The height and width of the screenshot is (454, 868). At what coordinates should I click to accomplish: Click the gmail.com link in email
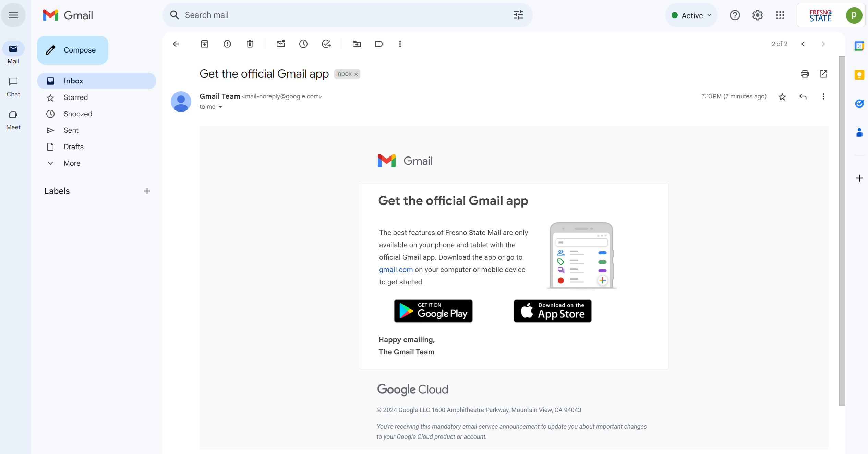(396, 270)
